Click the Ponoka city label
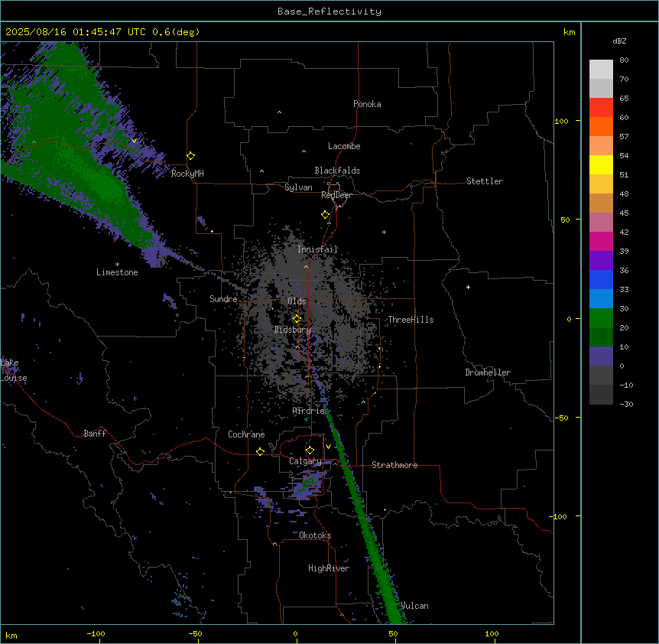Viewport: 659px width, 644px height. coord(367,104)
